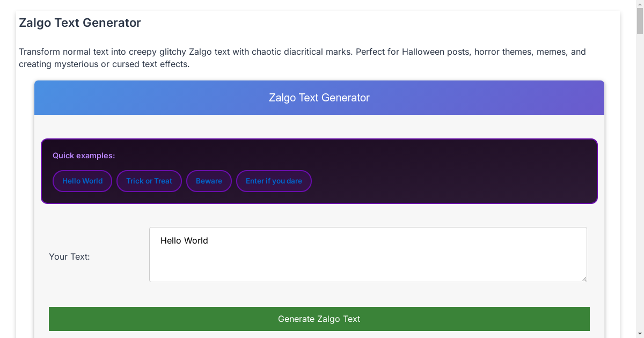Viewport: 644px width, 338px height.
Task: Insert the "Hello World" quick example
Action: pyautogui.click(x=82, y=181)
